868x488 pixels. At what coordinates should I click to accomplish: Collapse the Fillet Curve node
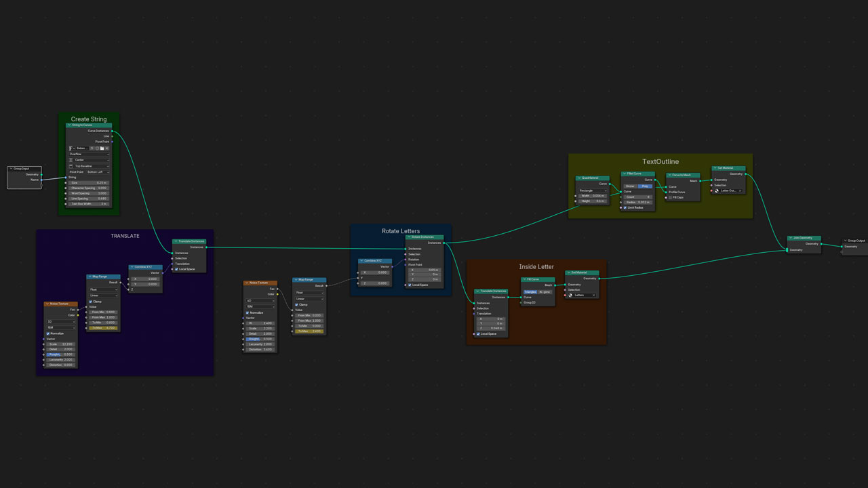(624, 174)
